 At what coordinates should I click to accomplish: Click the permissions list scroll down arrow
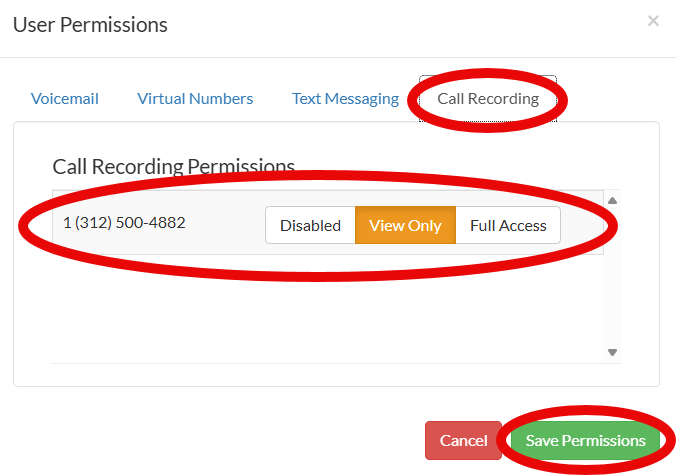612,352
